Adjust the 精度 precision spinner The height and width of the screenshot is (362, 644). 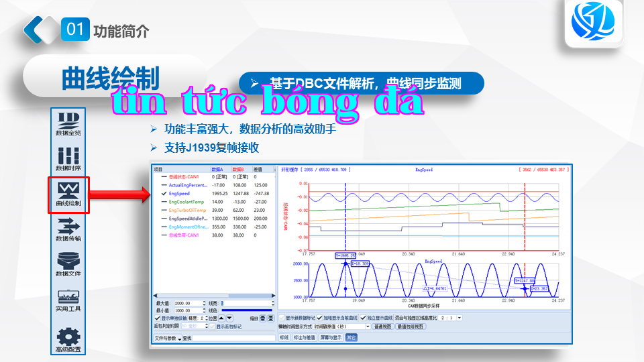coord(207,318)
